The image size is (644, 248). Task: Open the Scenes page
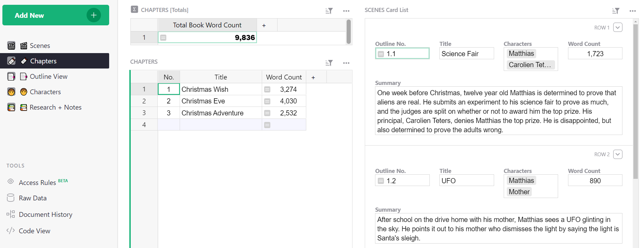coord(40,46)
